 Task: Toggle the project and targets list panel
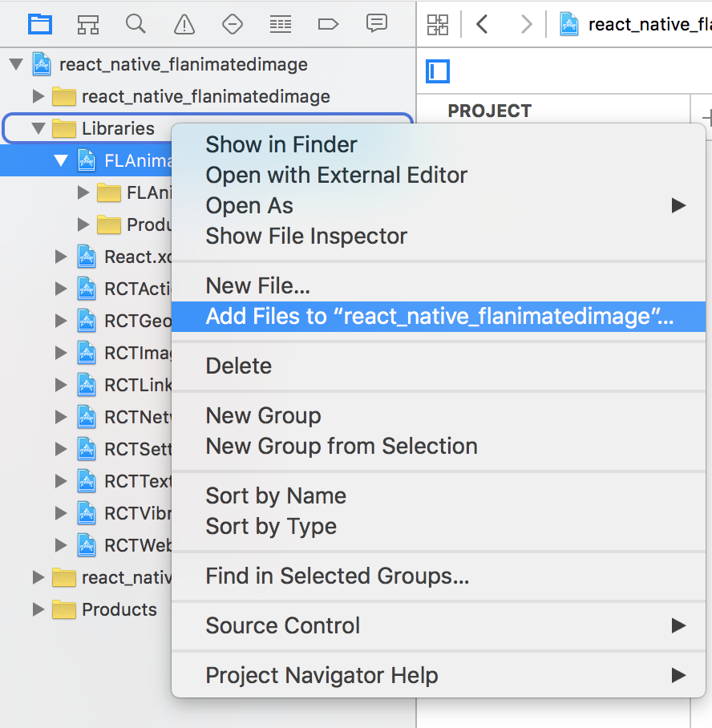438,72
